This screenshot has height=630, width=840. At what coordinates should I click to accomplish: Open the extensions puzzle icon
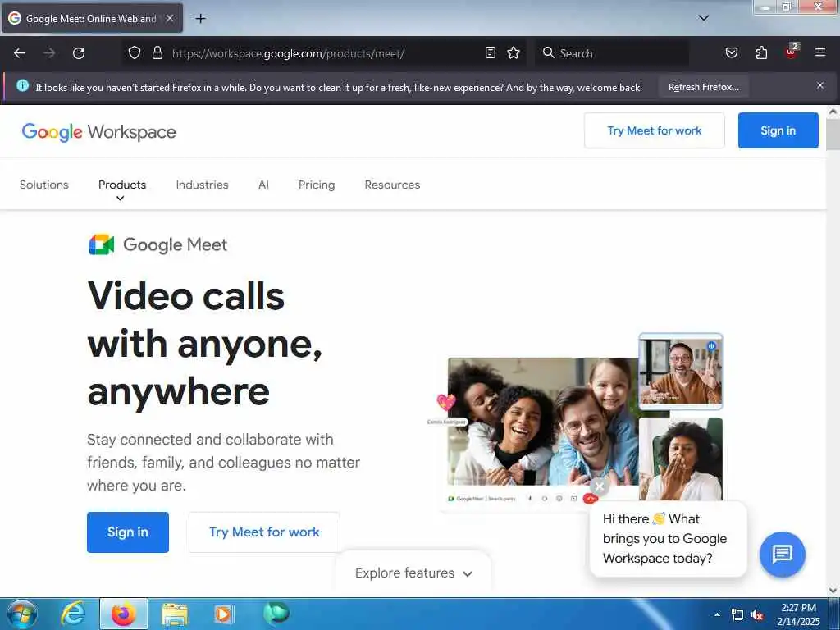pyautogui.click(x=761, y=52)
